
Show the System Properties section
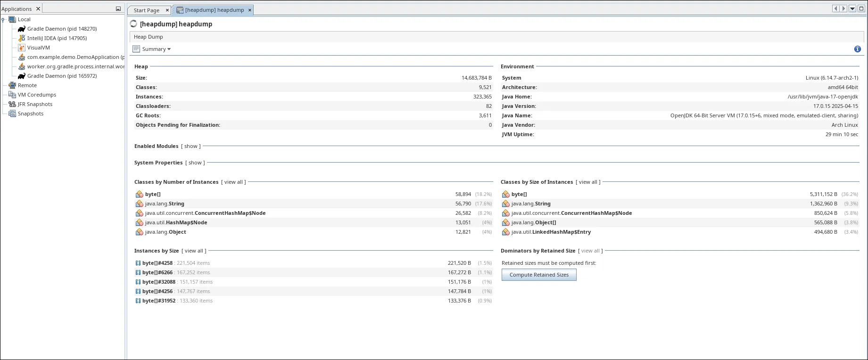coord(195,163)
